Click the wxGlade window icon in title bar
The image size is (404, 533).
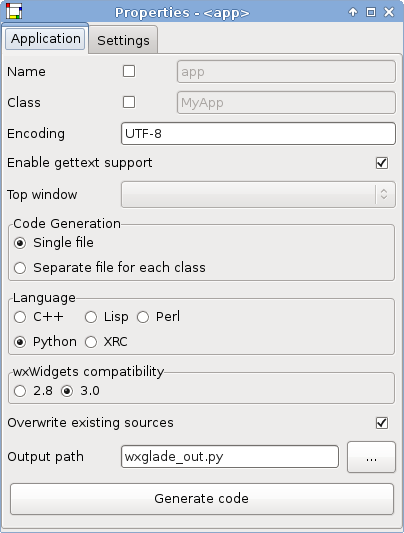(x=14, y=11)
